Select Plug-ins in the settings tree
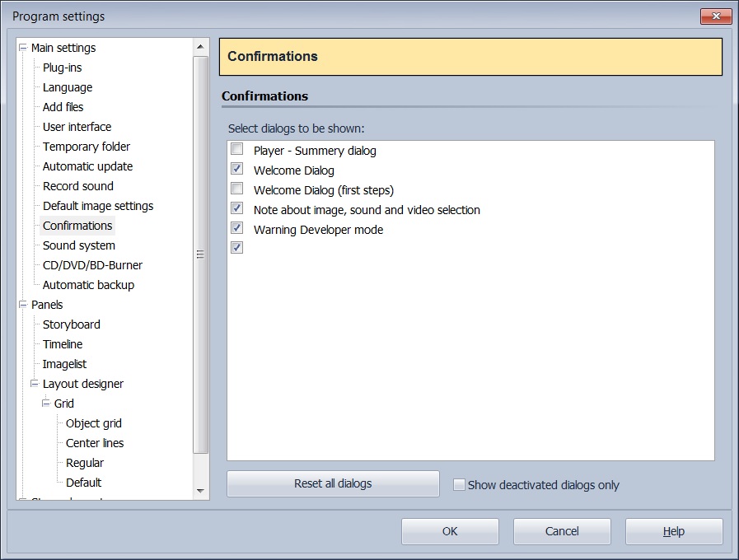The image size is (739, 560). [x=62, y=68]
